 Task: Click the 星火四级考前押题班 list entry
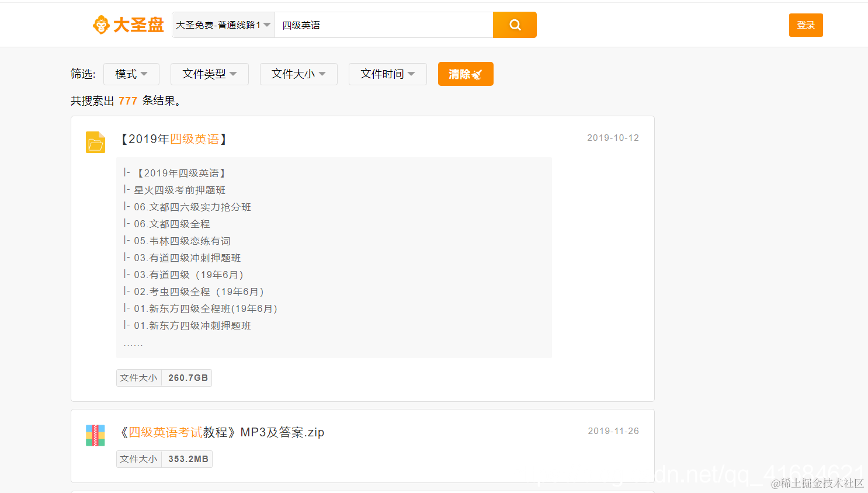coord(179,190)
